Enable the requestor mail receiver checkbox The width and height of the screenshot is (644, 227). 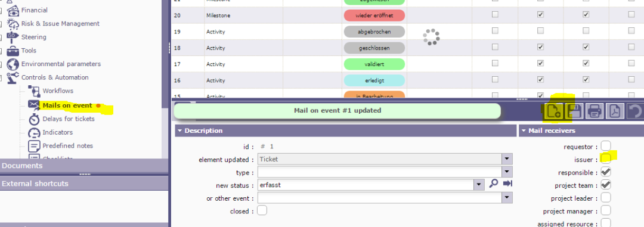point(606,146)
